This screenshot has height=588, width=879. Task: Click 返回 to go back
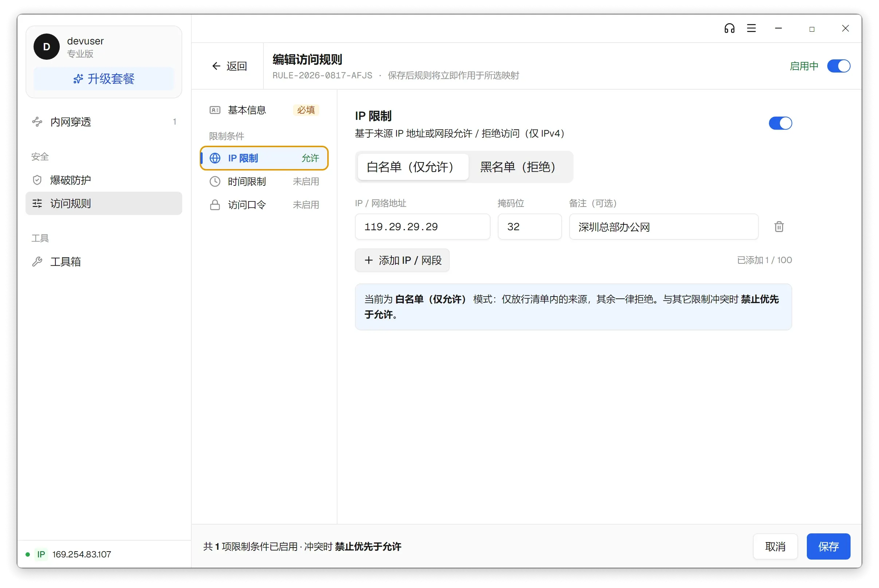click(x=230, y=66)
